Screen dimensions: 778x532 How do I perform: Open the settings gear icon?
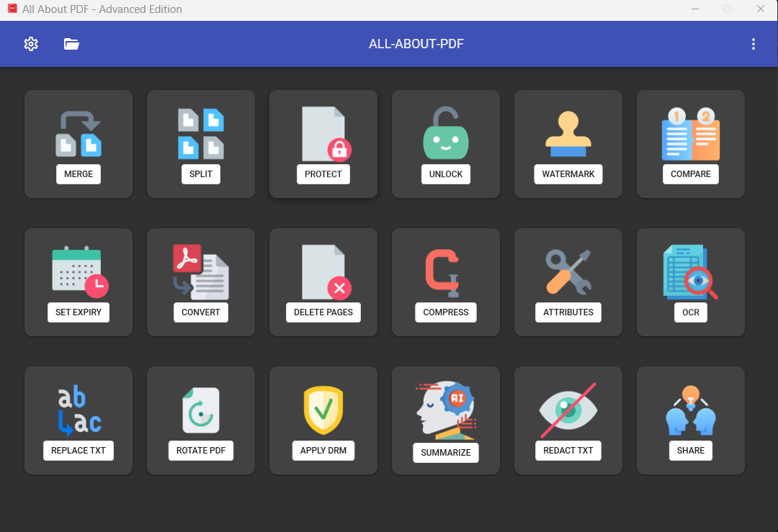click(31, 44)
